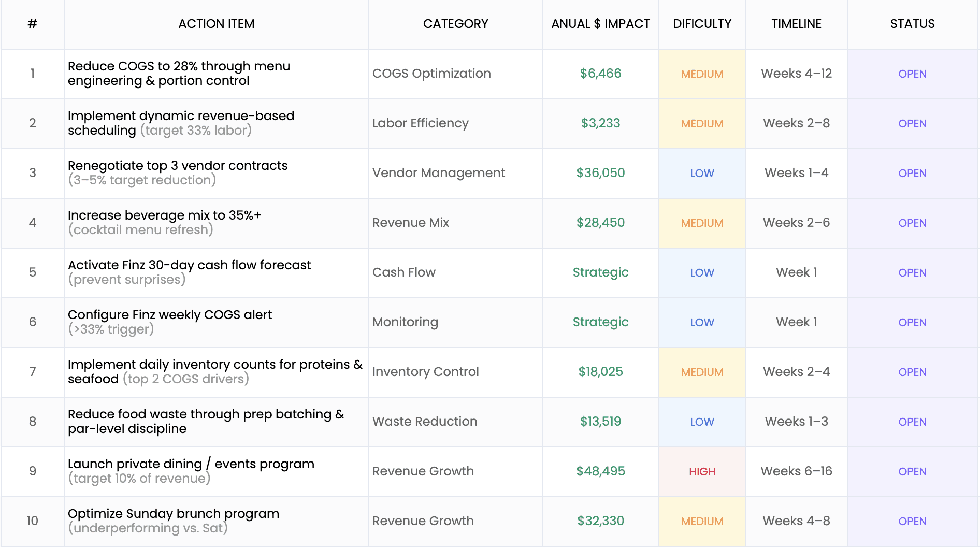
Task: Click the ANUAL $ IMPACT column header
Action: point(600,24)
